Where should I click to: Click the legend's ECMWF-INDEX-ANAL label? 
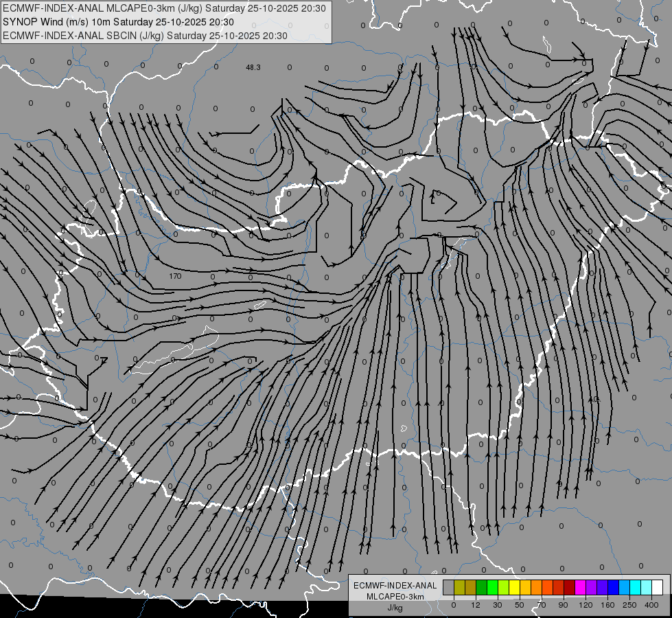tap(395, 586)
